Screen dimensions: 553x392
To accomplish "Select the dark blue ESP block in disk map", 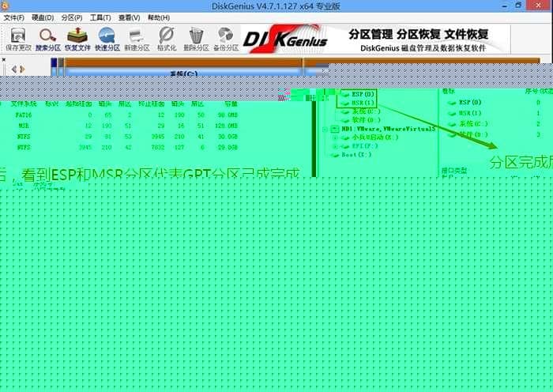I will (x=54, y=66).
